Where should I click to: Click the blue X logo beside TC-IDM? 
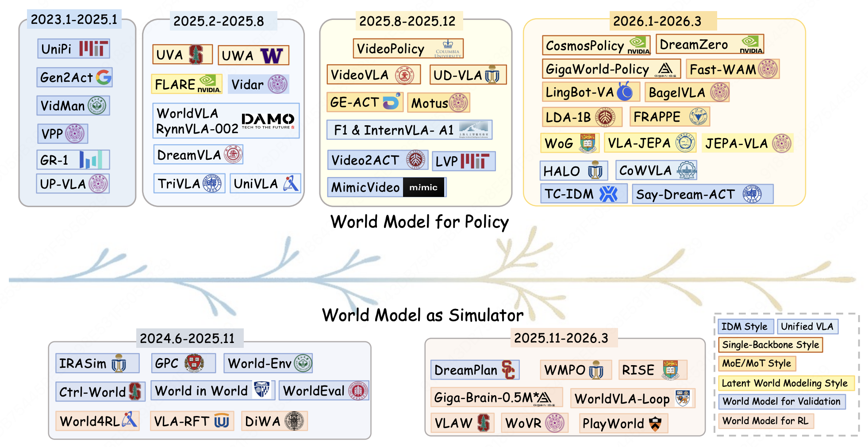608,194
